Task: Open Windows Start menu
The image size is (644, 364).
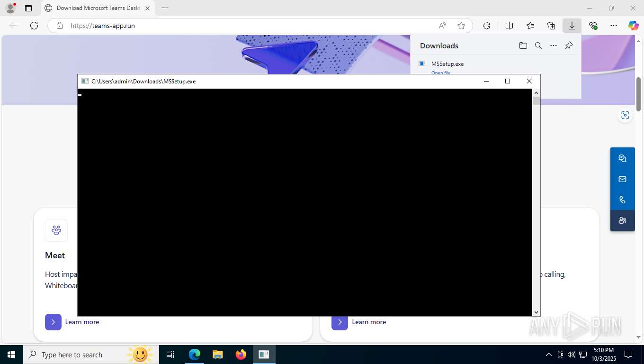Action: tap(11, 355)
